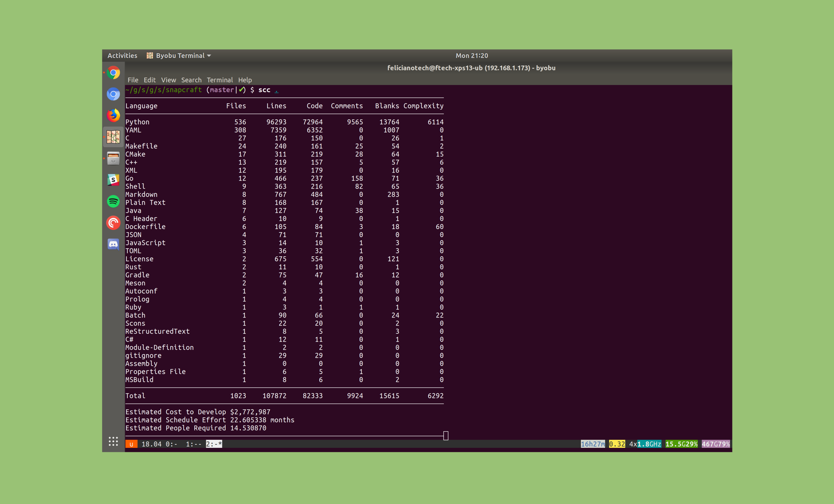Open the Search menu
This screenshot has width=834, height=504.
pos(191,80)
